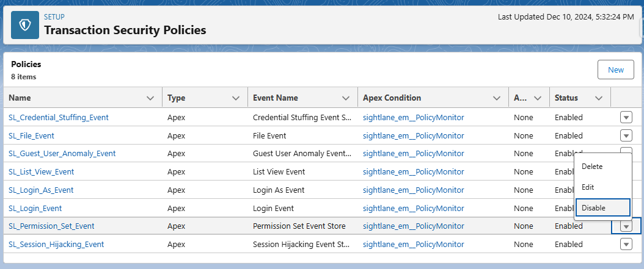Viewport: 644px width, 269px height.
Task: Open Status column menu chevron
Action: (x=599, y=98)
